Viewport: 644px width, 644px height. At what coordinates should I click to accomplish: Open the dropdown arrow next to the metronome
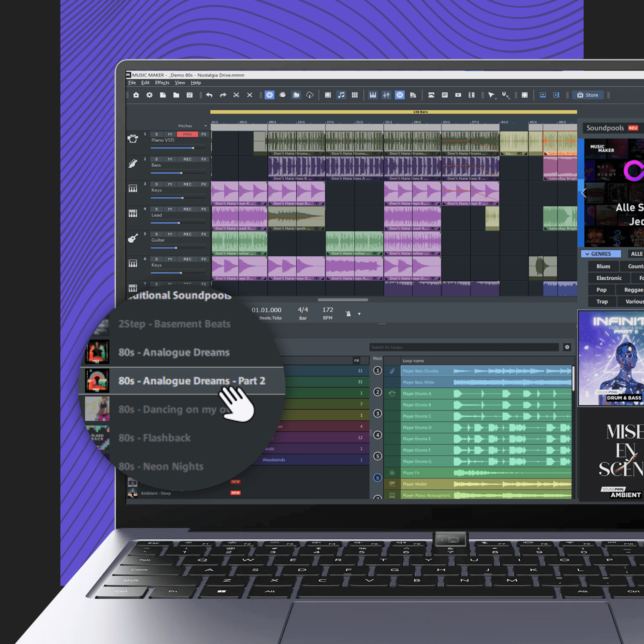click(x=359, y=314)
